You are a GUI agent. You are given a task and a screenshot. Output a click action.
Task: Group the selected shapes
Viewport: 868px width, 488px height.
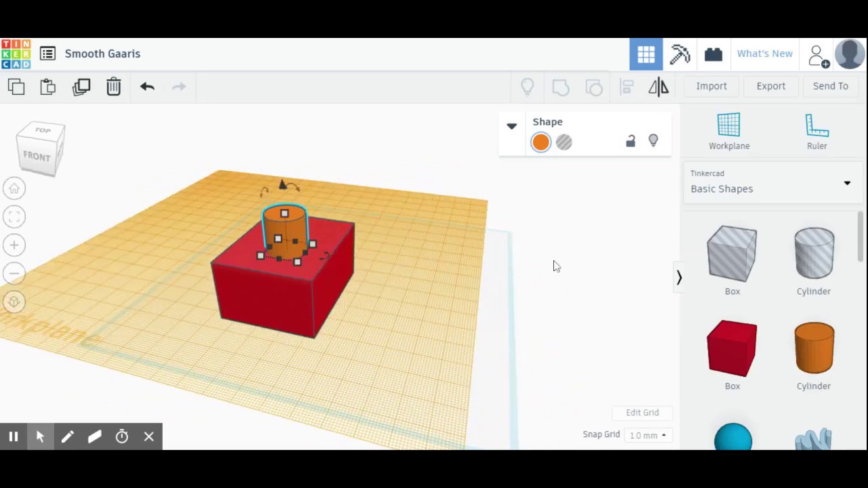click(561, 87)
